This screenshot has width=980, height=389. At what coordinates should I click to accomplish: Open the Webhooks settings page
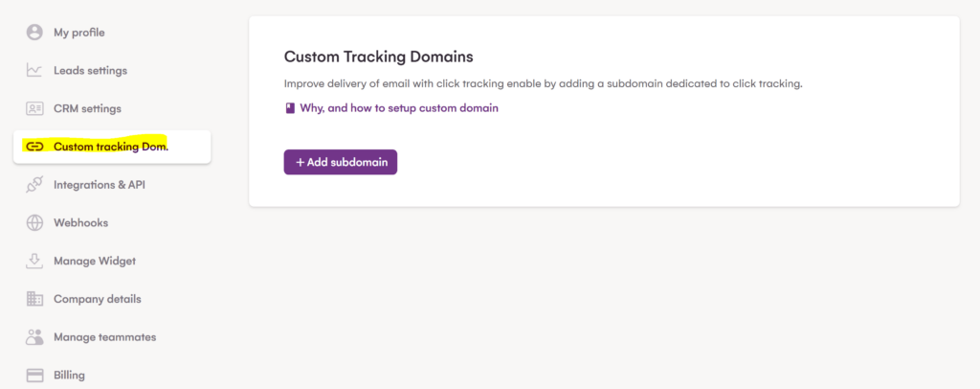pos(80,222)
